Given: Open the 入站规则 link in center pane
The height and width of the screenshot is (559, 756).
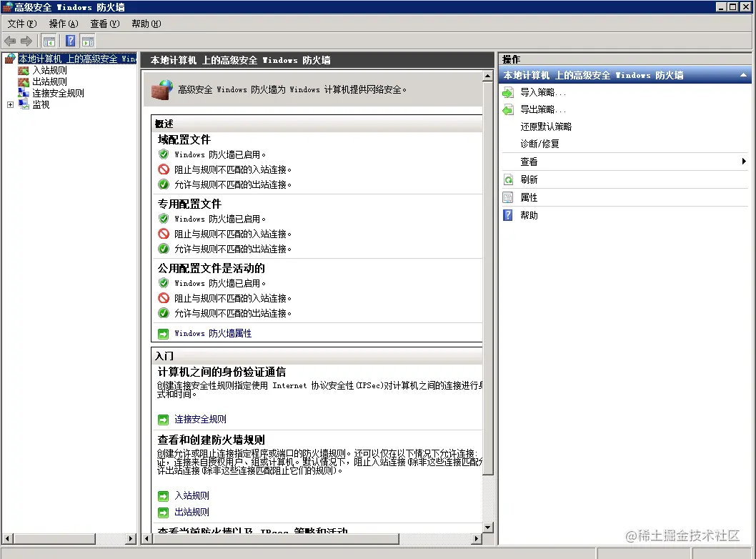Looking at the screenshot, I should pos(192,496).
